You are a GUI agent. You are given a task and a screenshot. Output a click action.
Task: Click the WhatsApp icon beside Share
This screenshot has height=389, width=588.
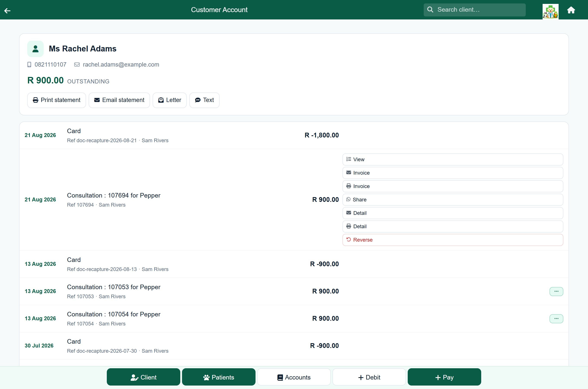[x=348, y=199]
